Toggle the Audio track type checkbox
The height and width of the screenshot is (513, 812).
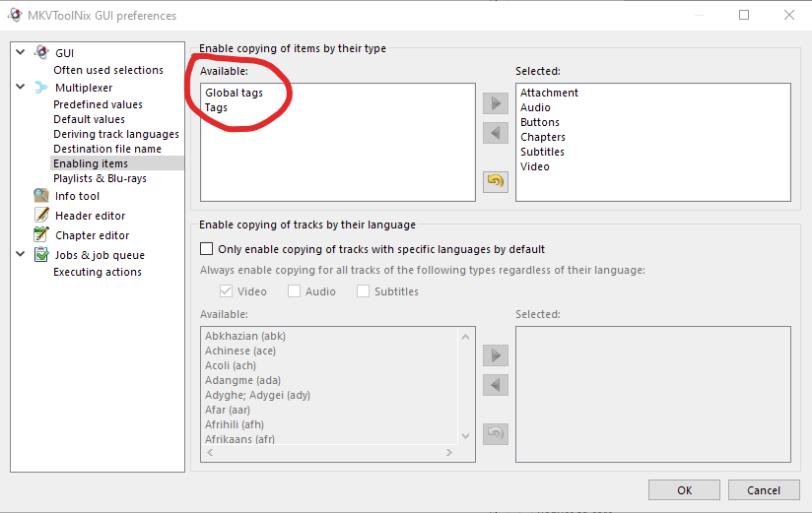(294, 290)
